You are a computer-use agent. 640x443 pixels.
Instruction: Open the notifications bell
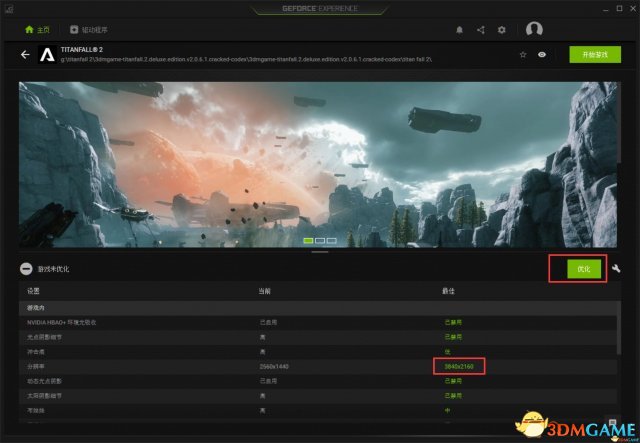coord(459,30)
